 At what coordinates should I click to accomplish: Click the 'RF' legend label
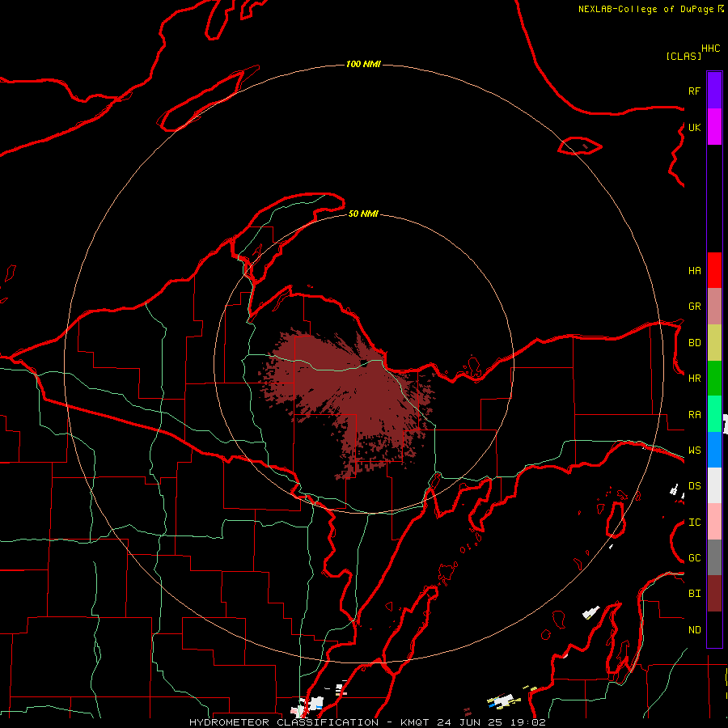tap(695, 91)
